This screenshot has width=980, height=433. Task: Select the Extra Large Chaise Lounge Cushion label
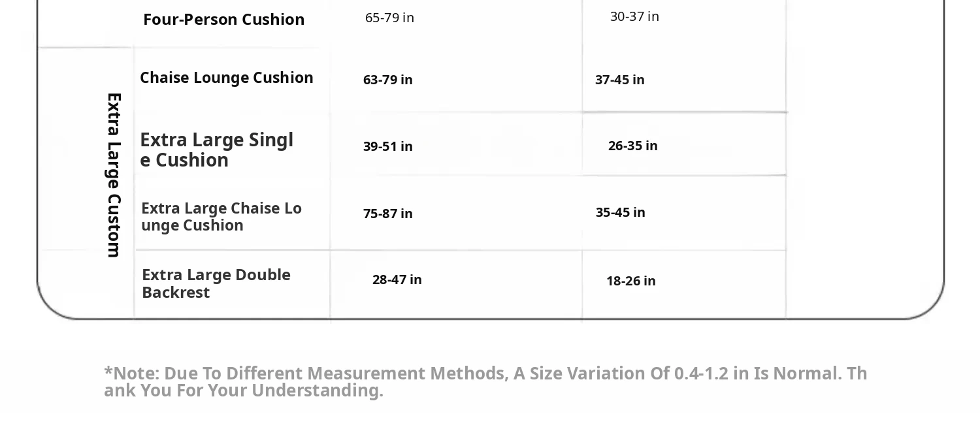221,216
